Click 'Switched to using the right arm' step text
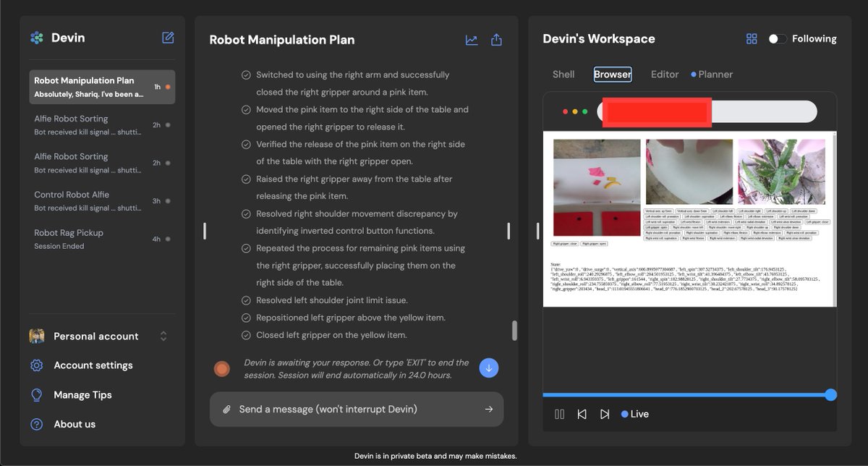Viewport: 868px width, 466px height. click(x=353, y=83)
